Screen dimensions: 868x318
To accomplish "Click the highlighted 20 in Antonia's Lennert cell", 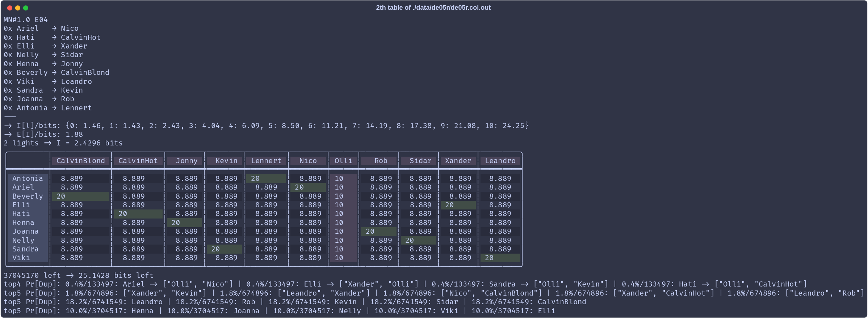I will coord(266,178).
